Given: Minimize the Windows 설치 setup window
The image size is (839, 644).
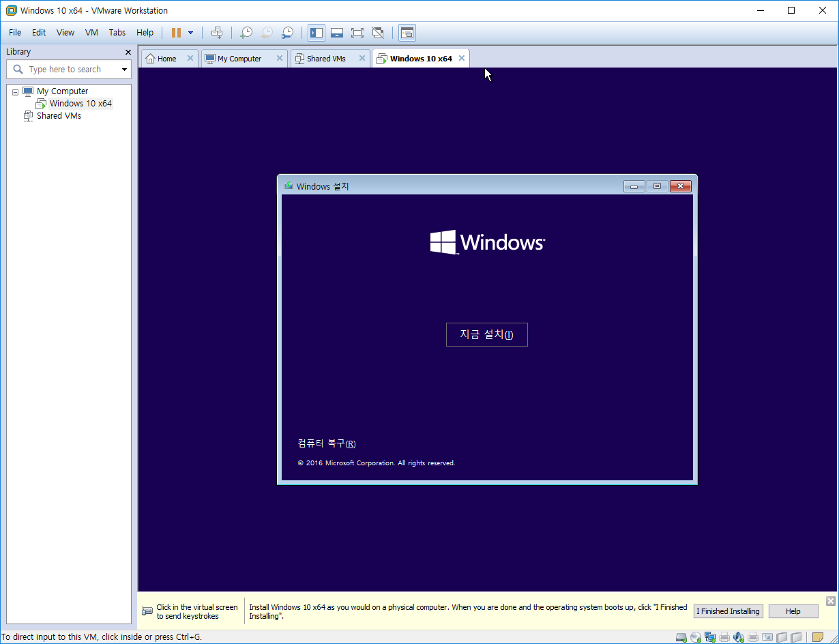Looking at the screenshot, I should [x=634, y=186].
